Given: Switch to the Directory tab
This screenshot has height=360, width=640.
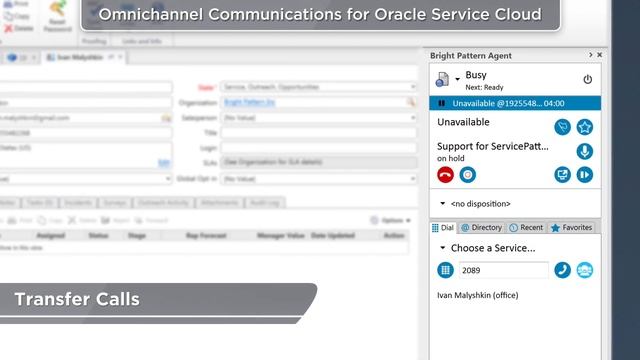Looking at the screenshot, I should (482, 228).
